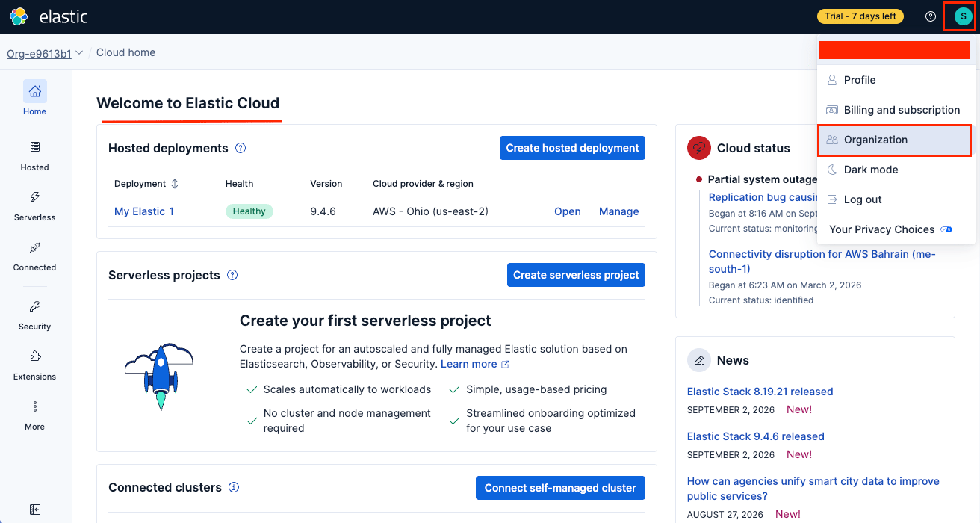980x523 pixels.
Task: Click Cloud provider & region header
Action: pos(423,184)
